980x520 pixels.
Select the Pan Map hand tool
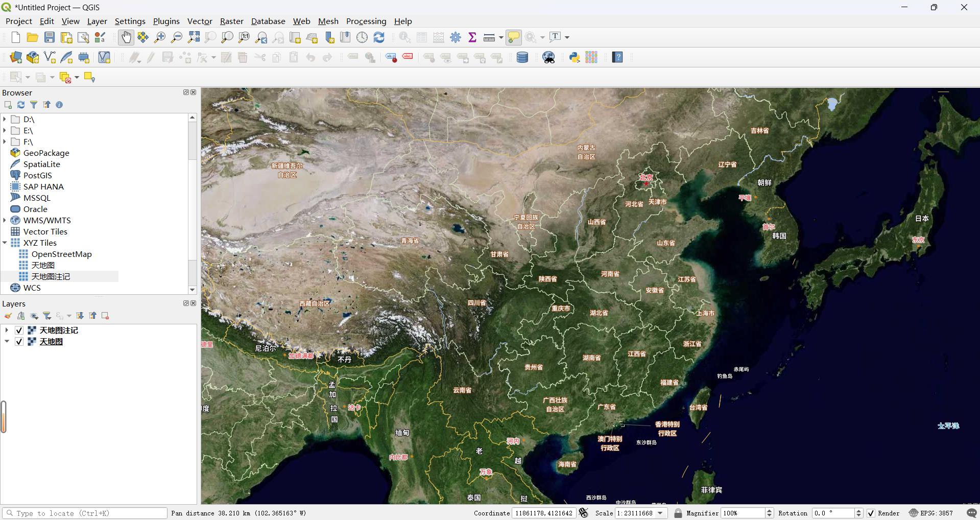click(126, 37)
